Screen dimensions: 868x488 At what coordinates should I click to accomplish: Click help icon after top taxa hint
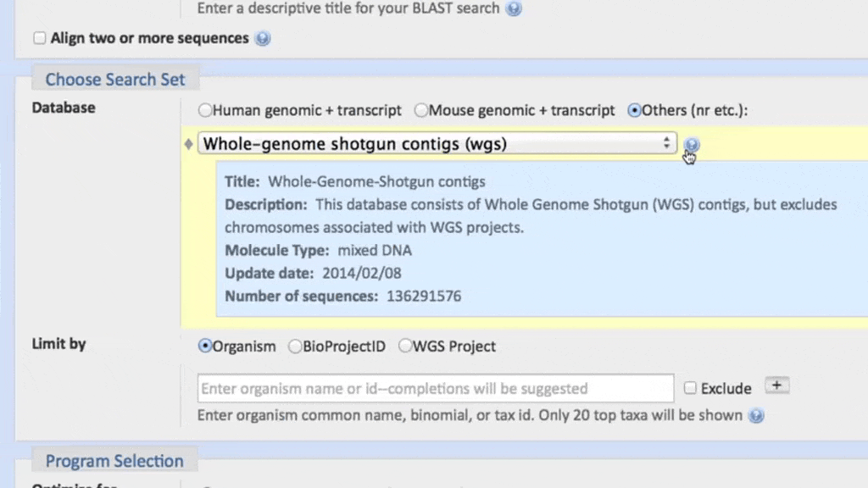point(756,416)
